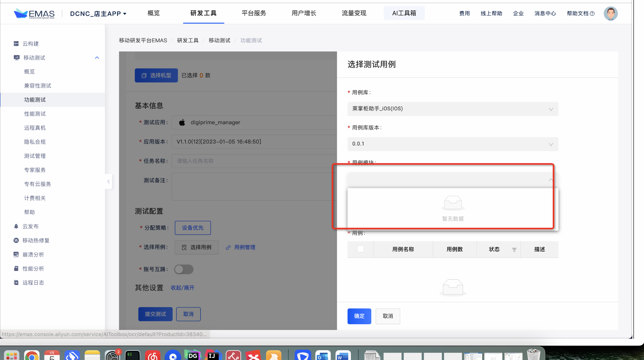Open 远程真机 in the sidebar
Viewport: 644px width, 360px height.
[35, 128]
